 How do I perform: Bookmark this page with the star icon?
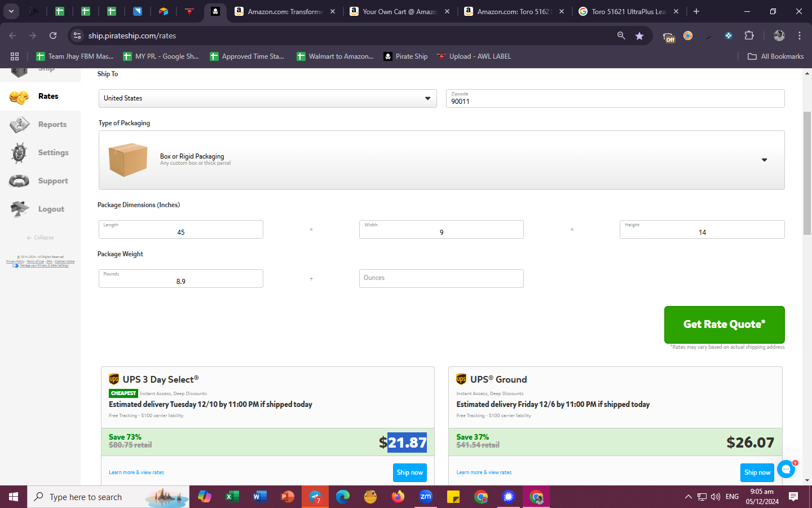click(x=639, y=36)
